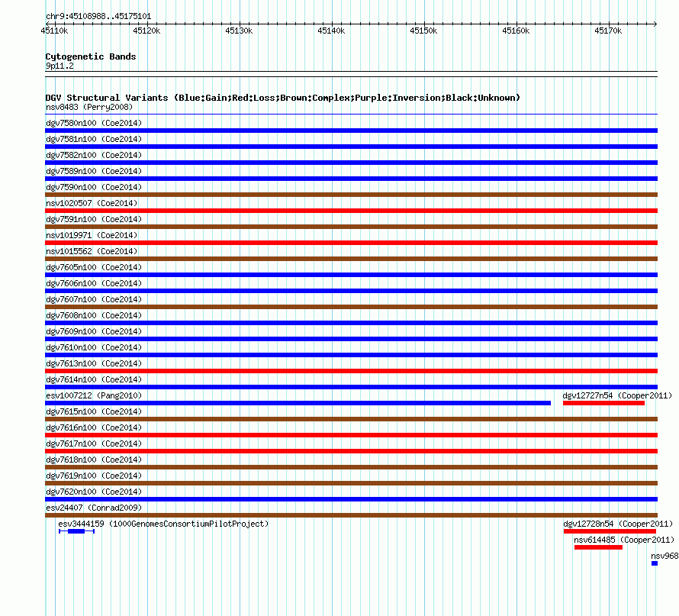Open the dgv7610n100 (Coe2014) label
Image resolution: width=679 pixels, height=616 pixels.
[94, 347]
